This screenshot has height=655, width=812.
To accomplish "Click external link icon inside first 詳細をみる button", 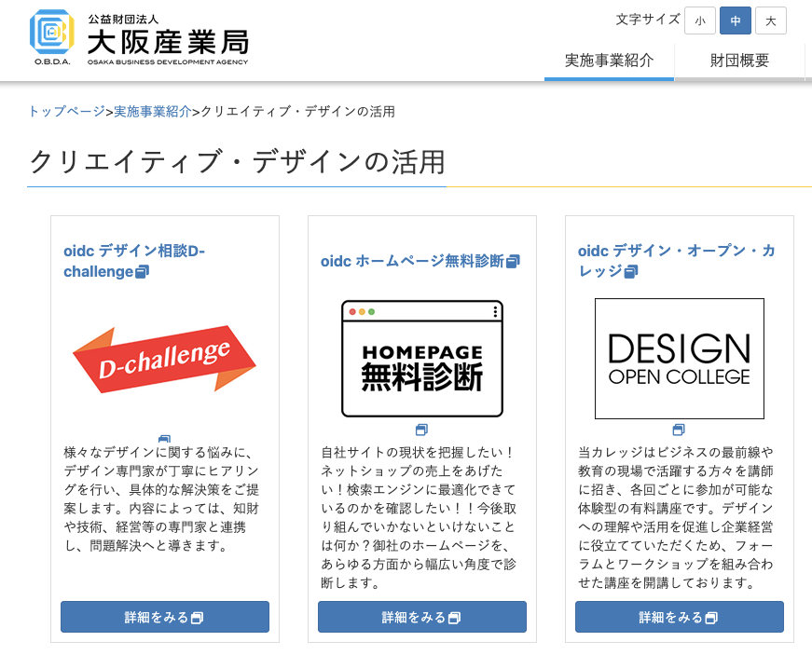I will 197,617.
